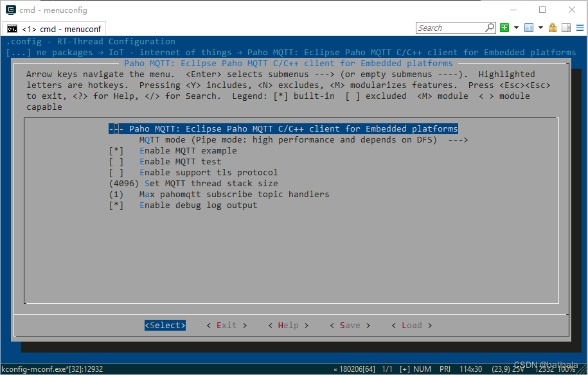588x375 pixels.
Task: Click the < Exit > button
Action: [226, 325]
